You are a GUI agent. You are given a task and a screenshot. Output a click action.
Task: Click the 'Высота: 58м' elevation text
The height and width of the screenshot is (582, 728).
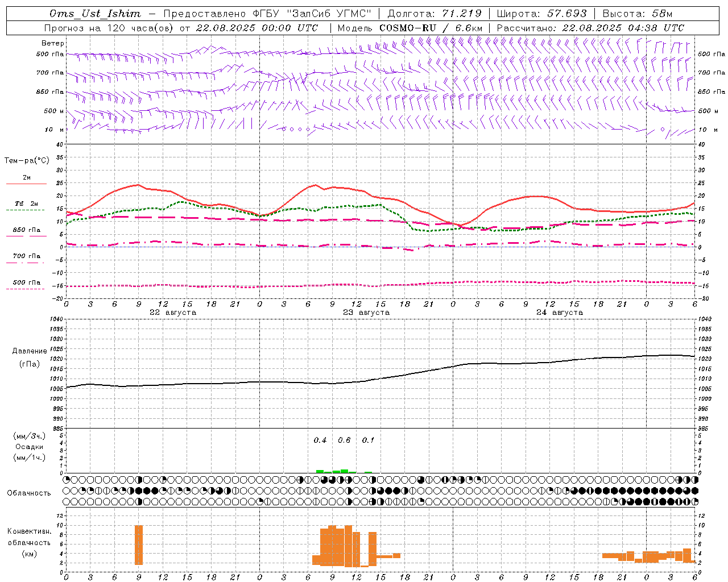[x=637, y=14]
